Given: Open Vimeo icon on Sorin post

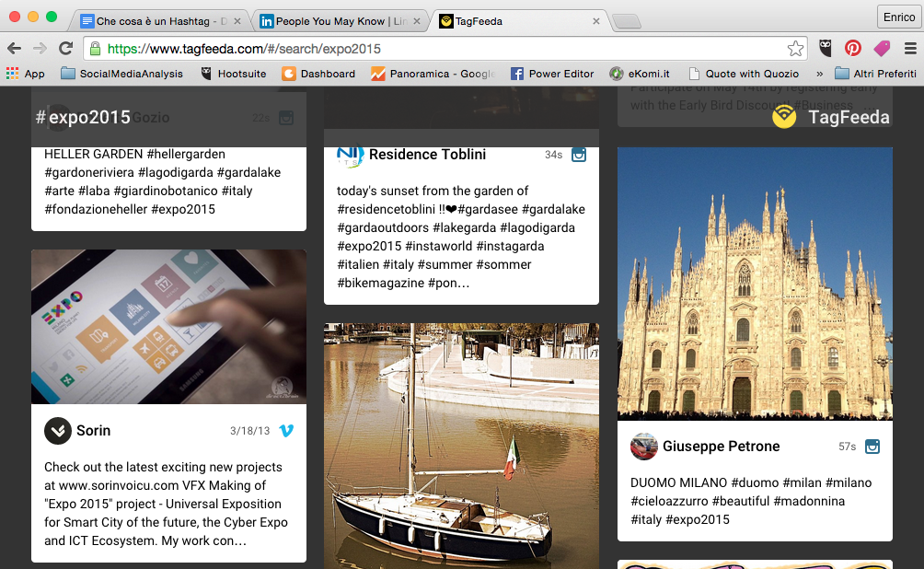Looking at the screenshot, I should point(286,431).
